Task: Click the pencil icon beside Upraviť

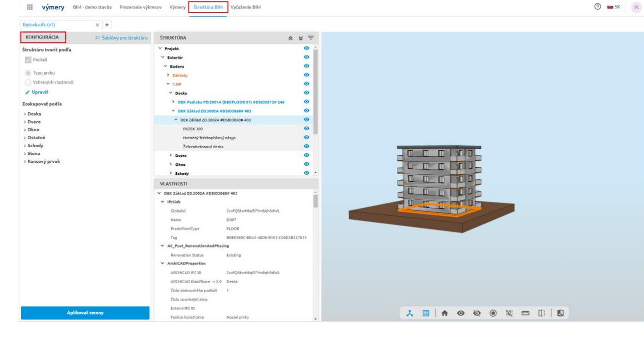Action: 27,92
